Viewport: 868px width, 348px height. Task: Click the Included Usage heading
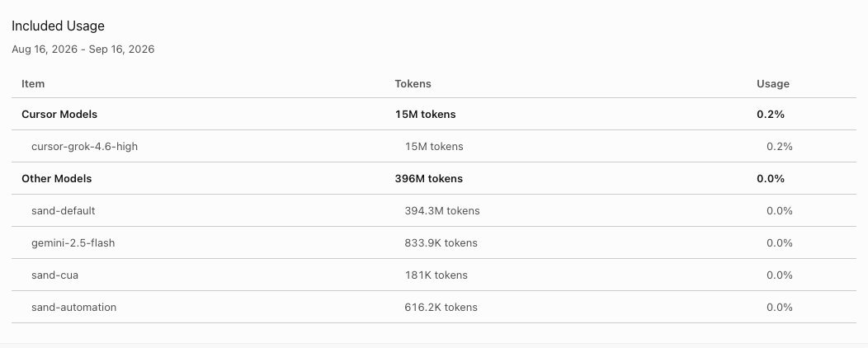click(x=58, y=26)
